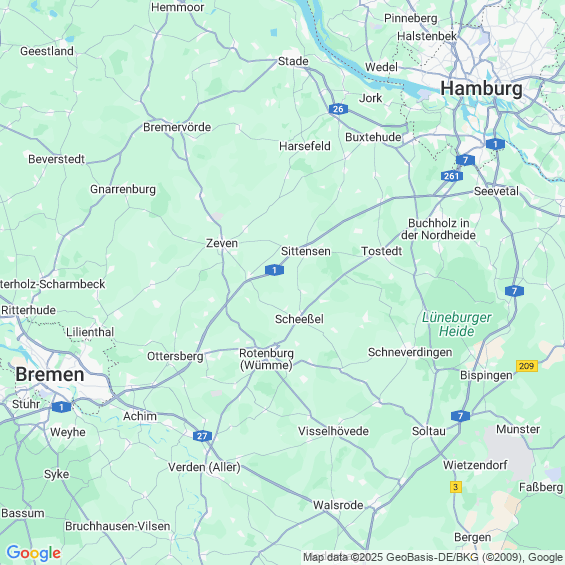This screenshot has height=565, width=565.
Task: Click the yellow 3 road shield near Wietzendorf
Action: tap(456, 487)
